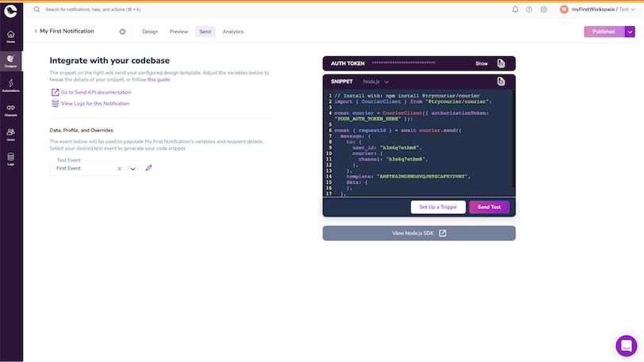Image resolution: width=644 pixels, height=362 pixels.
Task: Open Users in the sidebar
Action: click(x=10, y=135)
